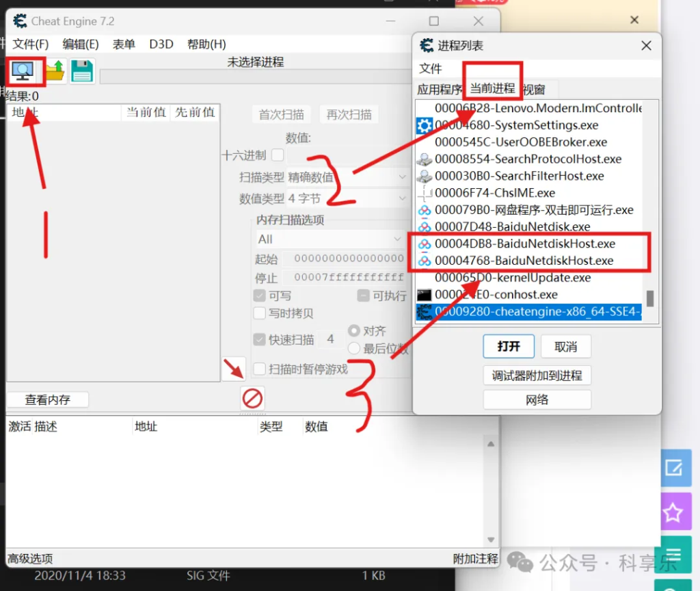Click the address table scroll down arrow
This screenshot has width=700, height=591.
point(491,539)
